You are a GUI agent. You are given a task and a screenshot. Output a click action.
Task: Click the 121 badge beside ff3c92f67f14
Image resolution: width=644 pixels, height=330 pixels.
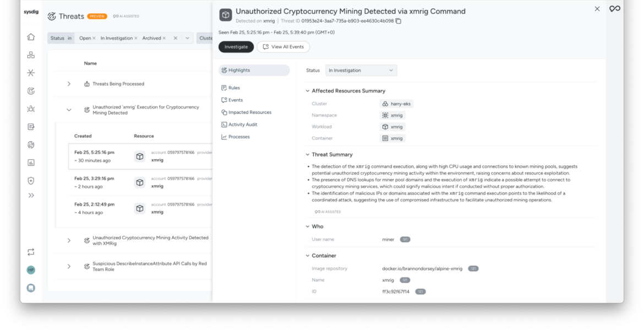[x=420, y=292]
